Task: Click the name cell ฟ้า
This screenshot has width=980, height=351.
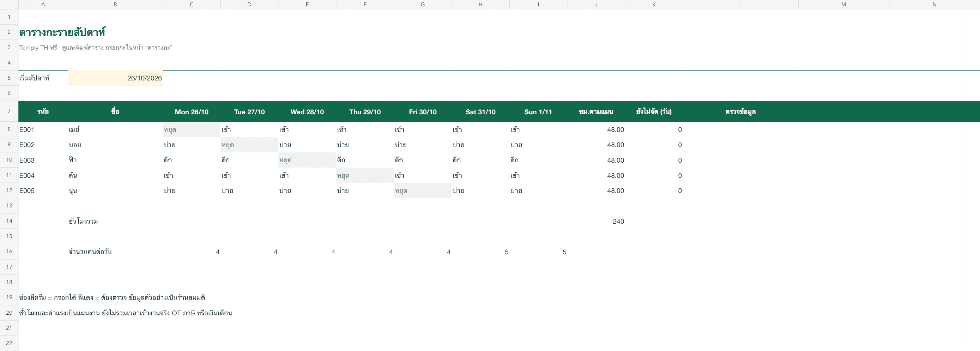Action: [x=115, y=160]
